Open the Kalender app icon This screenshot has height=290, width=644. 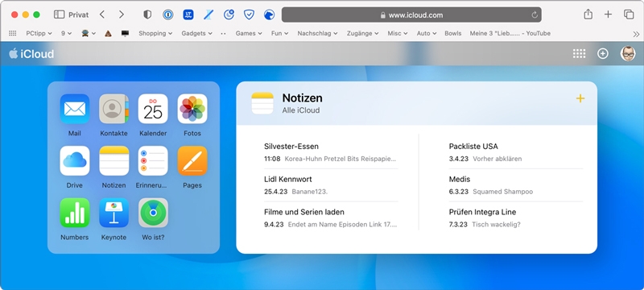click(x=153, y=109)
